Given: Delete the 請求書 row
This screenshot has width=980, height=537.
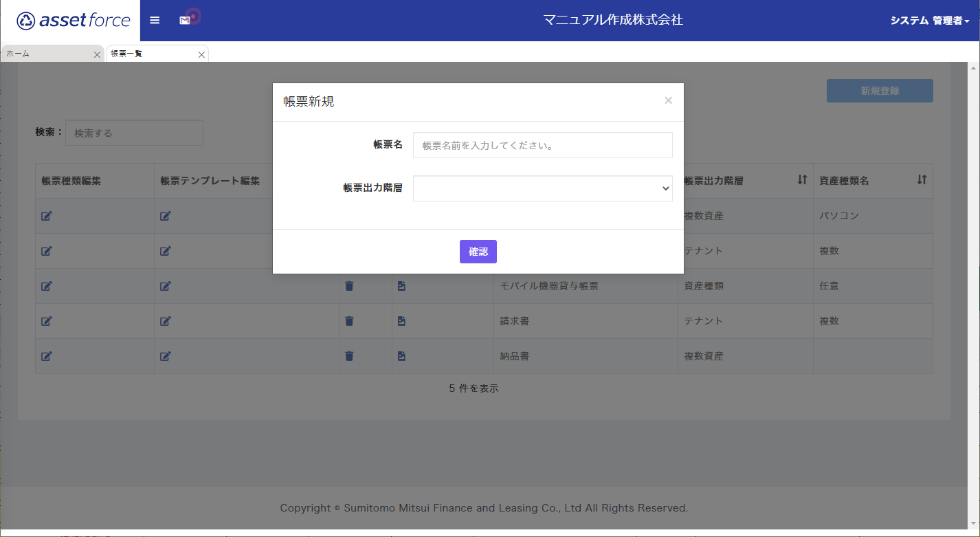Looking at the screenshot, I should pos(349,321).
